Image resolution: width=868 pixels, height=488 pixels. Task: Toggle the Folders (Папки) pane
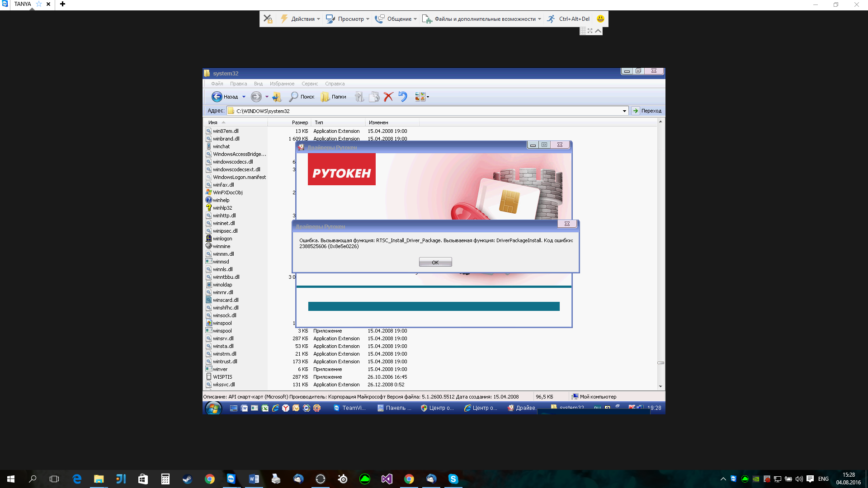pyautogui.click(x=333, y=97)
